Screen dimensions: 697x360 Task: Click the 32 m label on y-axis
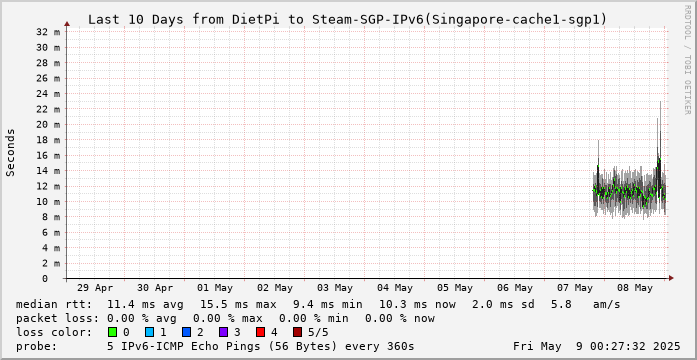coord(50,32)
